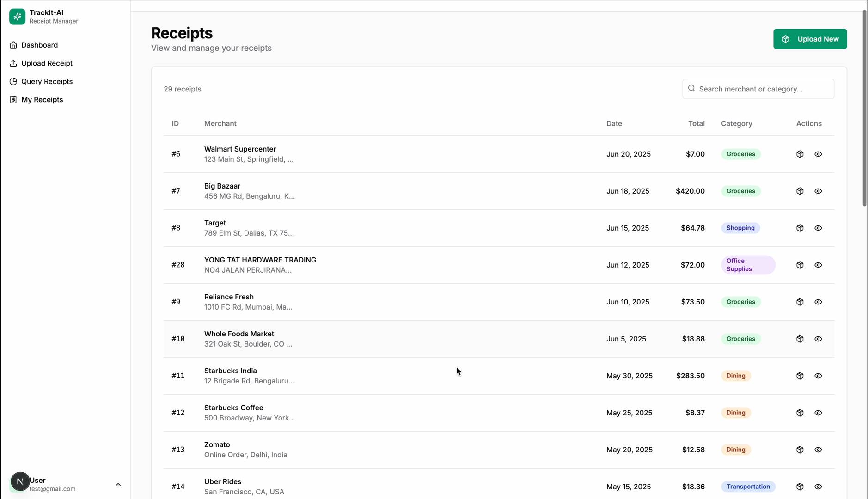View Starbucks Coffee receipt eye icon
868x499 pixels.
[818, 413]
